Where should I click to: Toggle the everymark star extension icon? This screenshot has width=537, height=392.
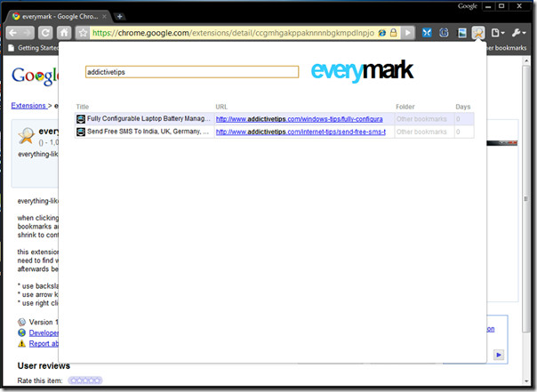[478, 33]
